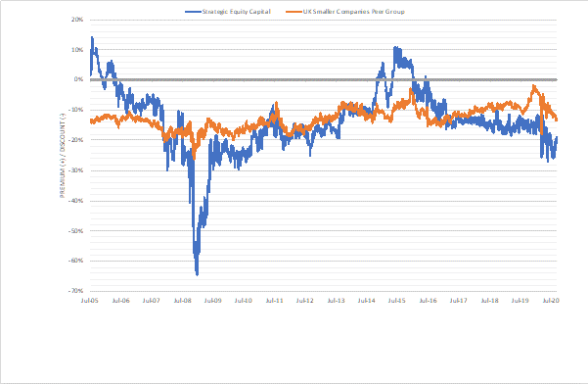Click the blue line's initial peak near 14%

(92, 37)
